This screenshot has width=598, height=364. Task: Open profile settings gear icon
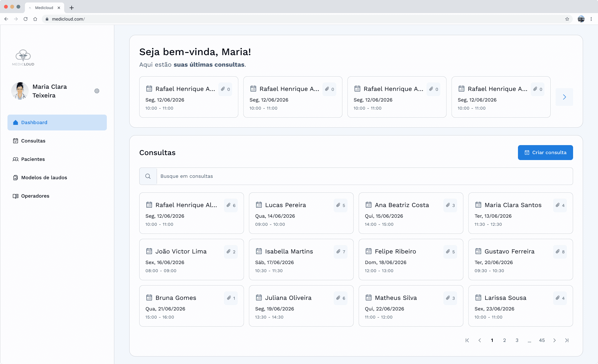[x=97, y=91]
